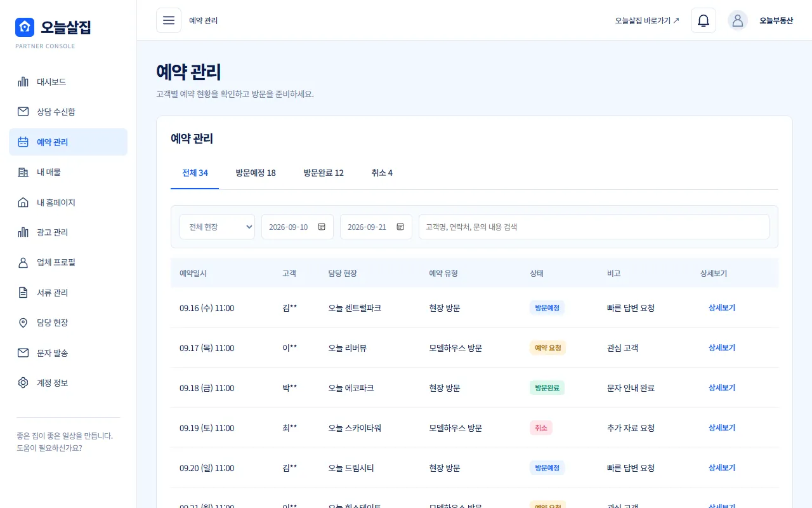Click the 내 홈페이지 home icon
This screenshot has height=508, width=812.
(23, 203)
